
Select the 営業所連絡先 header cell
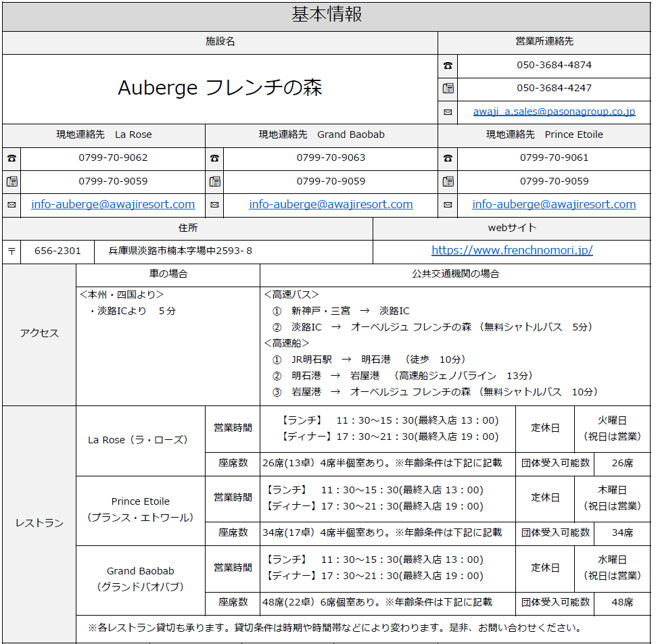click(x=544, y=43)
